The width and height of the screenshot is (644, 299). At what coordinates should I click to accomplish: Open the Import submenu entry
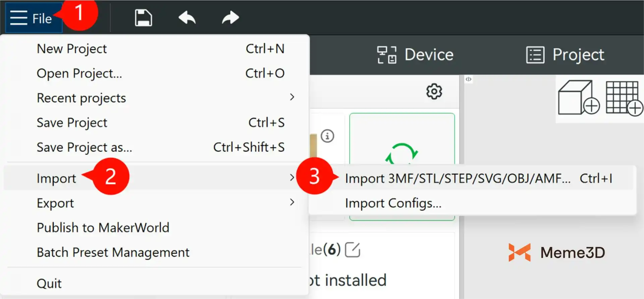56,178
